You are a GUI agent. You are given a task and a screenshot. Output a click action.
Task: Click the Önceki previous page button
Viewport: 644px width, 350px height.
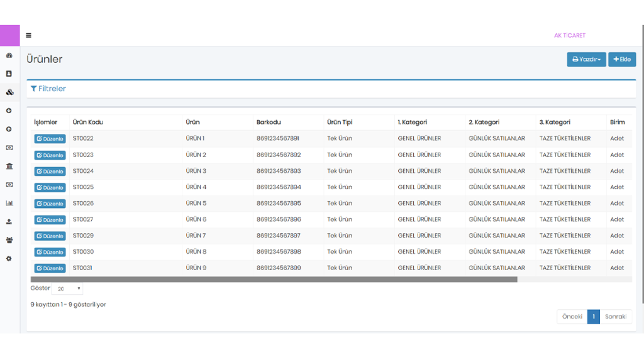[572, 317]
